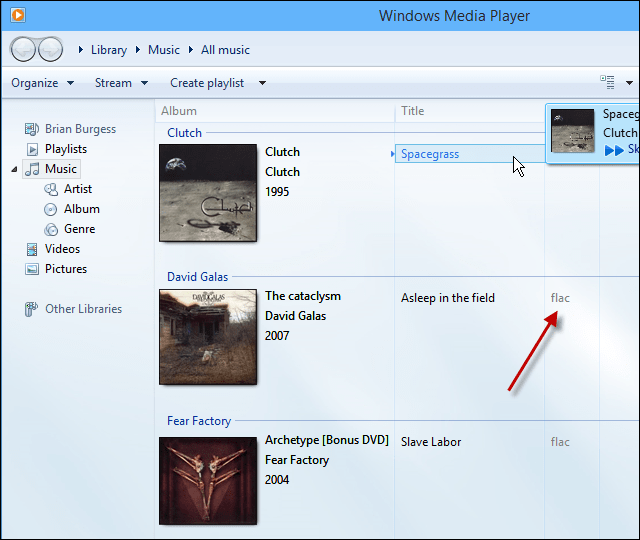
Task: Go back with the left navigation arrow
Action: tap(23, 49)
